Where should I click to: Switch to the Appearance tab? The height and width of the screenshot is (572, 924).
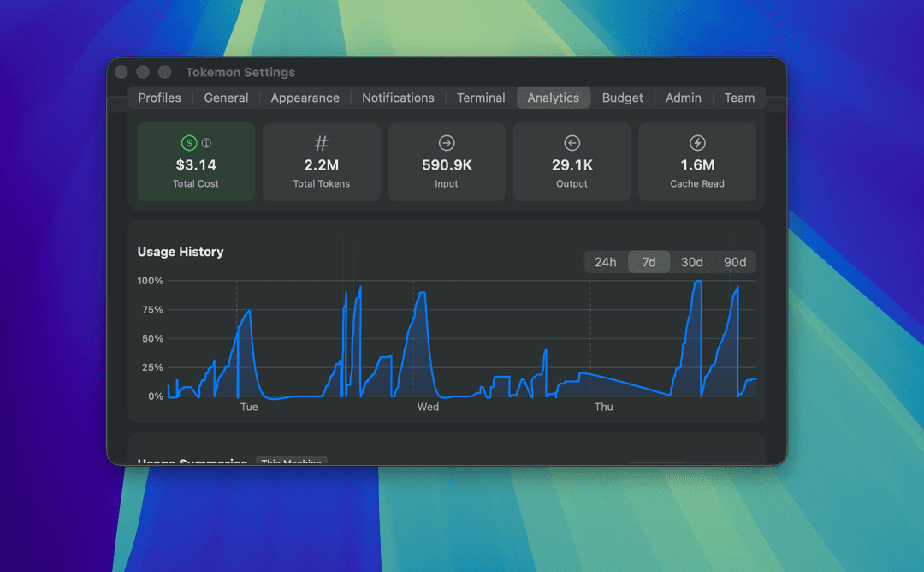pyautogui.click(x=305, y=98)
